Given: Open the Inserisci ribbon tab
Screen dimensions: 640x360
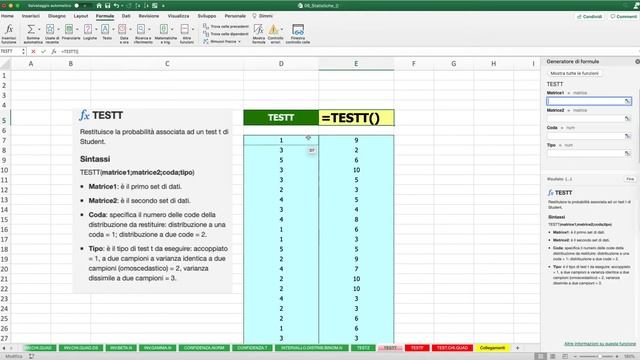Looking at the screenshot, I should tap(31, 16).
